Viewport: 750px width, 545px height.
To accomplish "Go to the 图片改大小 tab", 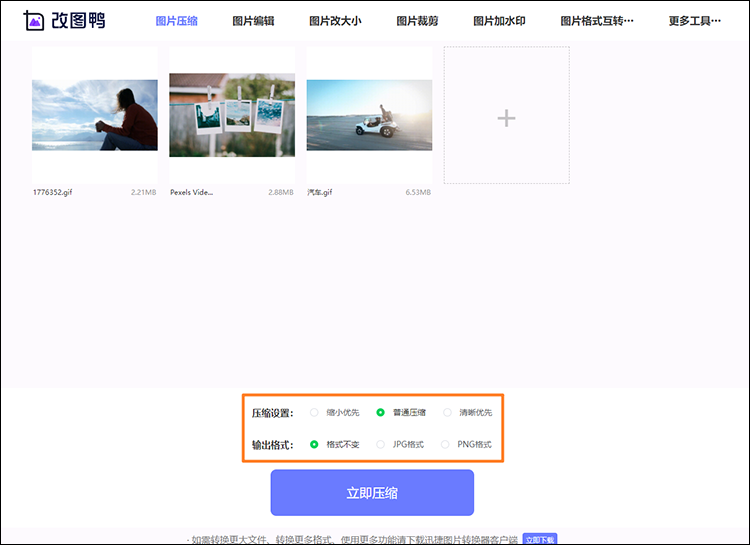I will coord(335,21).
